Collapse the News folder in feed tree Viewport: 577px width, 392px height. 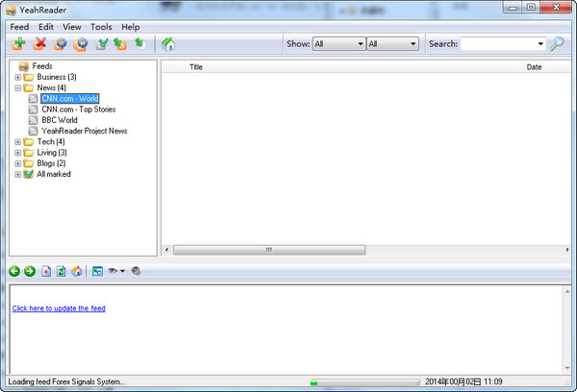point(17,87)
